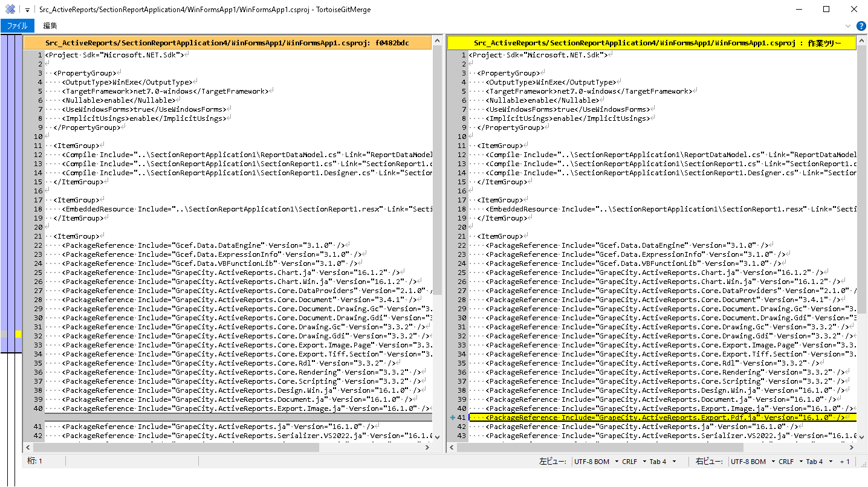Click the left arrow of the right pane's horizontal scrollbar
This screenshot has height=487, width=868.
point(450,448)
